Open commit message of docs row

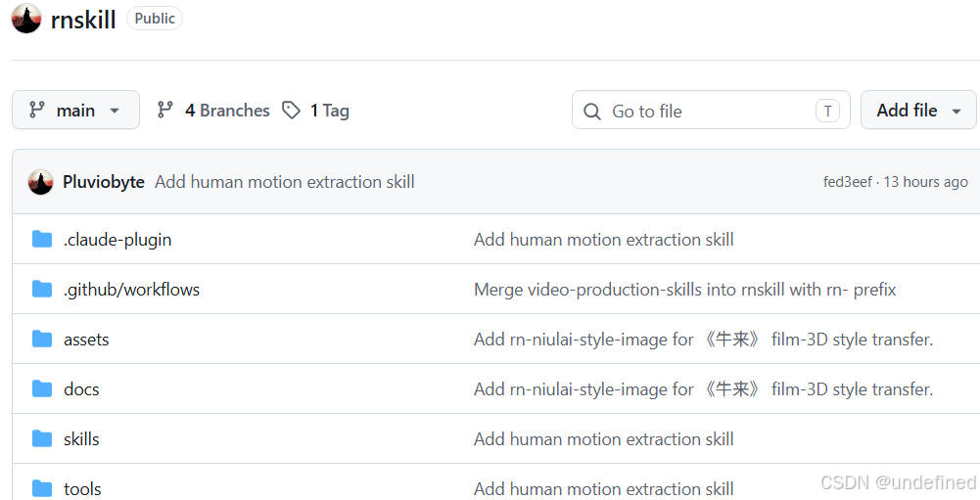(703, 389)
